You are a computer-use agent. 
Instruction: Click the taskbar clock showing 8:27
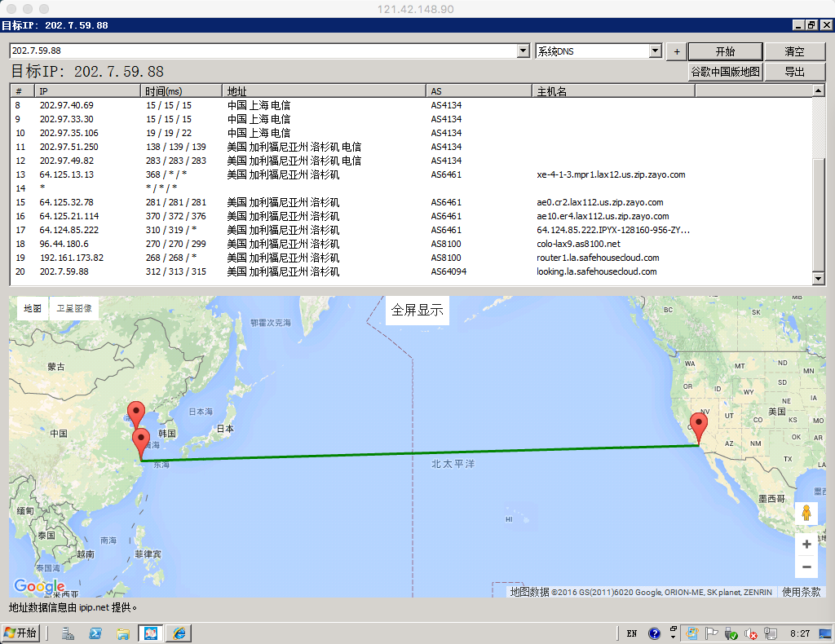coord(800,633)
